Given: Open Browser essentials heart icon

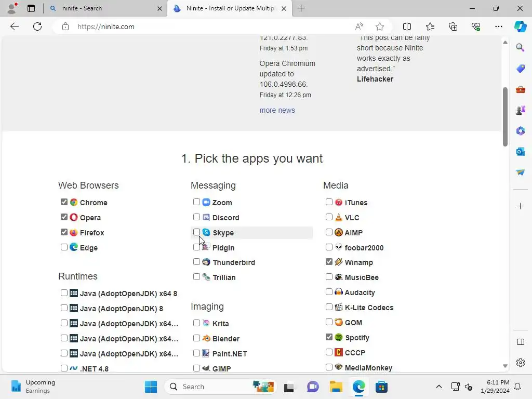Looking at the screenshot, I should (x=476, y=26).
